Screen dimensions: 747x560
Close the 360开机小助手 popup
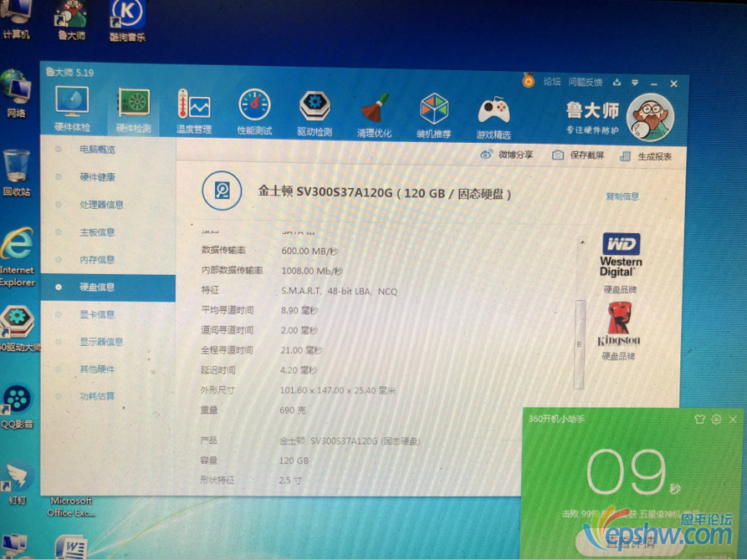[x=733, y=419]
